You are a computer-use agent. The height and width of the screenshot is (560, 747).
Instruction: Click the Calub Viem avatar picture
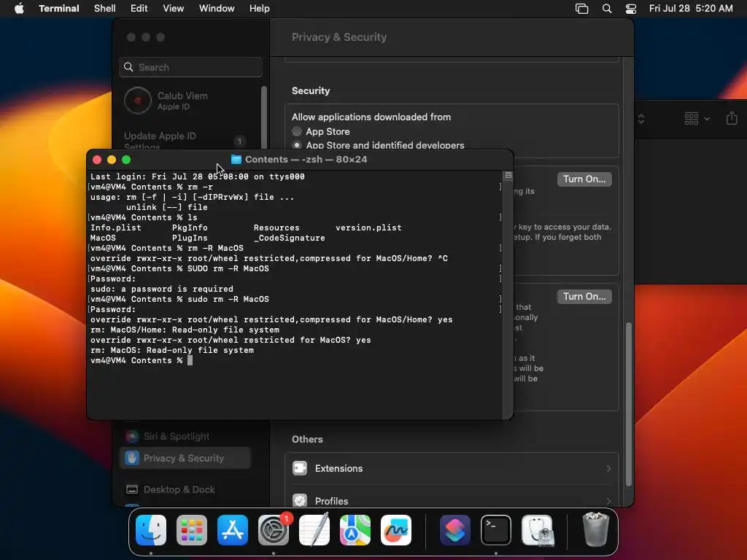click(x=138, y=101)
